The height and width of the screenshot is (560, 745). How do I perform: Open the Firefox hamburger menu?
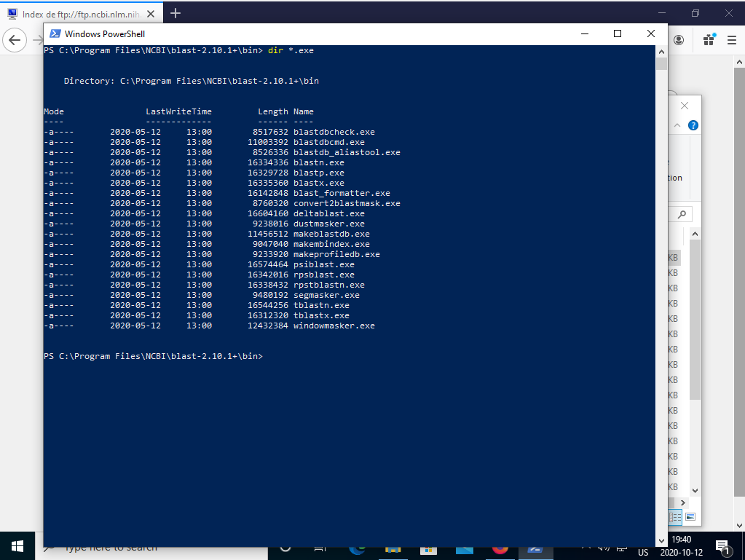tap(732, 40)
